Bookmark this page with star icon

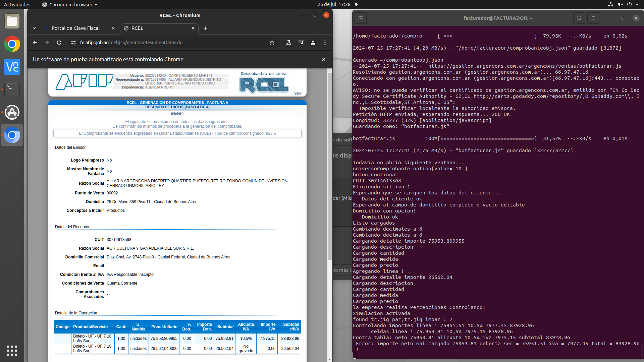click(x=272, y=43)
